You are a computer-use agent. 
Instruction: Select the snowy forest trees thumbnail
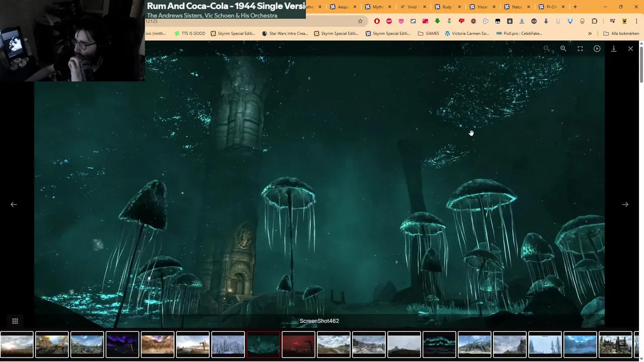228,344
